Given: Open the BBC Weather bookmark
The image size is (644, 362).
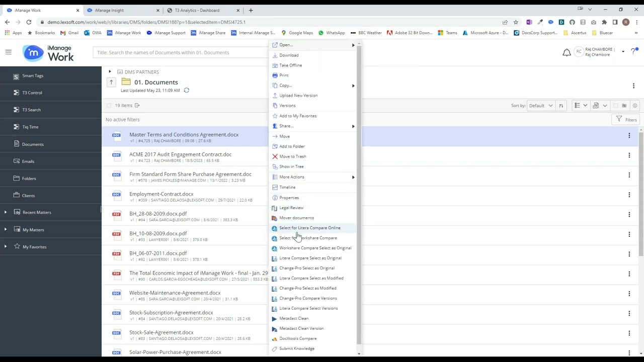Looking at the screenshot, I should pyautogui.click(x=366, y=33).
